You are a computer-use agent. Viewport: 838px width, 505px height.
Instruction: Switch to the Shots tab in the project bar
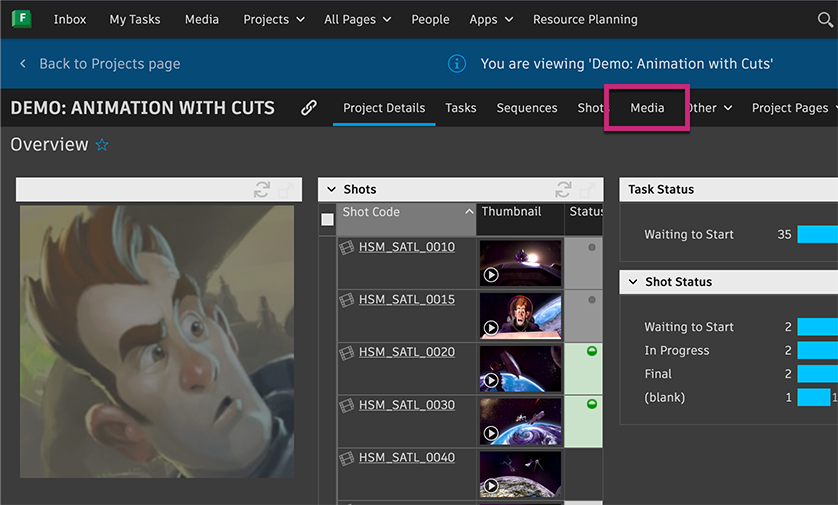coord(591,108)
